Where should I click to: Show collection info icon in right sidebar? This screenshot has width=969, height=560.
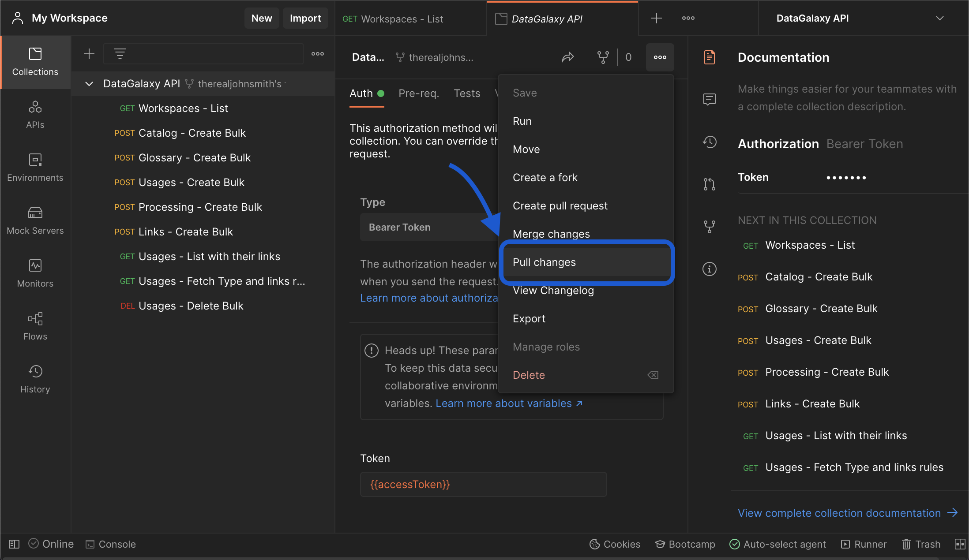click(709, 269)
